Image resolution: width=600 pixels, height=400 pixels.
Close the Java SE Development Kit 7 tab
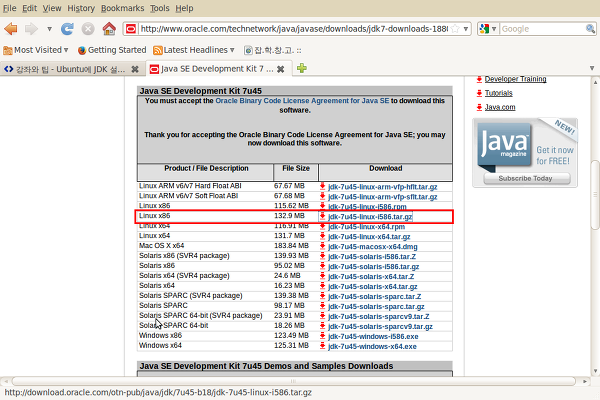coord(280,69)
